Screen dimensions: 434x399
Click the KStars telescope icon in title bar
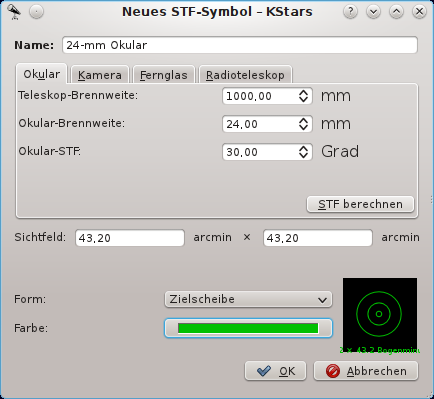pos(14,12)
